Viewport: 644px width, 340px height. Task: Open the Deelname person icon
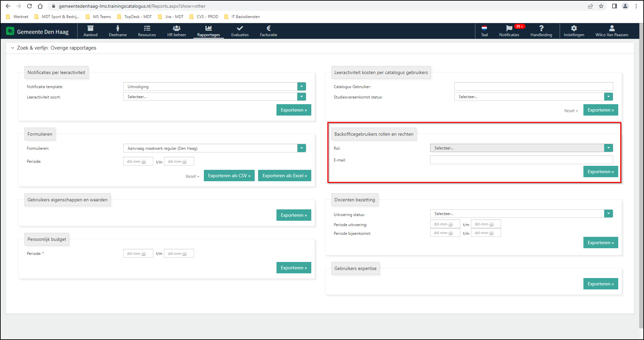[x=117, y=28]
